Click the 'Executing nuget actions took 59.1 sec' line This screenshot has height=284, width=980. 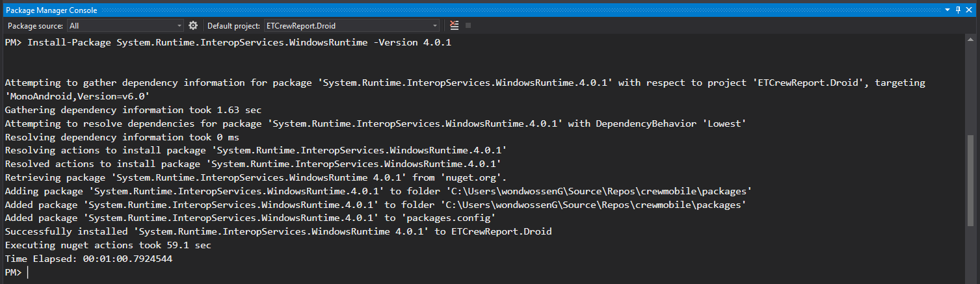(108, 245)
